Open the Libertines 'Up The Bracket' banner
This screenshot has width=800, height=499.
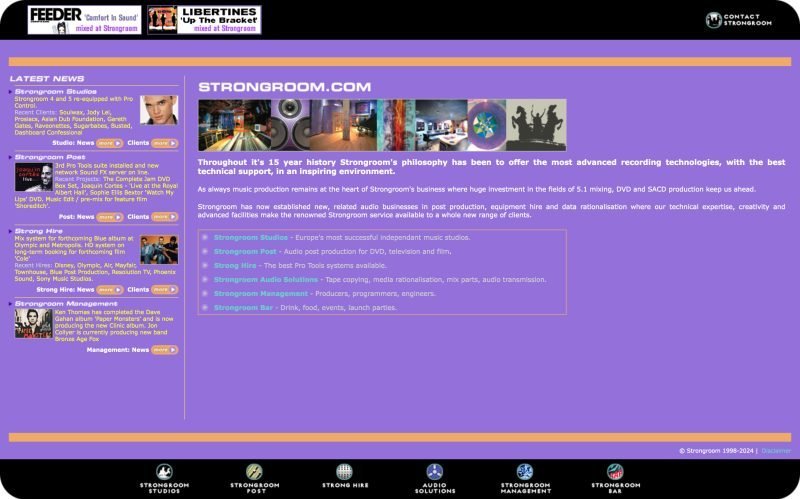click(204, 20)
